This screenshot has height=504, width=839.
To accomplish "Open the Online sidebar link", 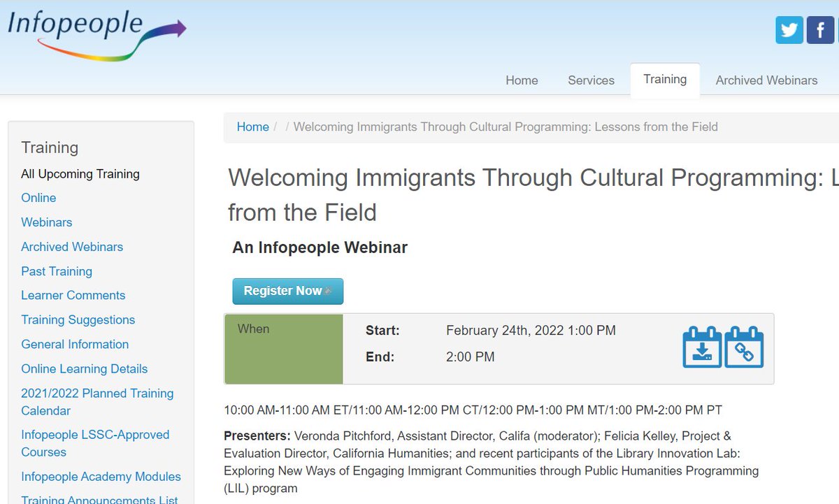I will click(38, 198).
